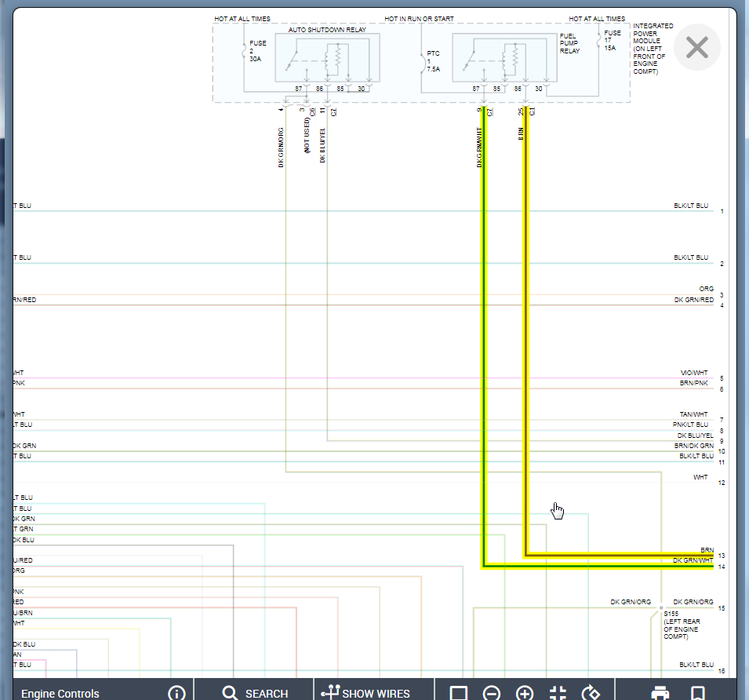Fit the diagram to screen
Screen dimensions: 749x700
coord(558,693)
